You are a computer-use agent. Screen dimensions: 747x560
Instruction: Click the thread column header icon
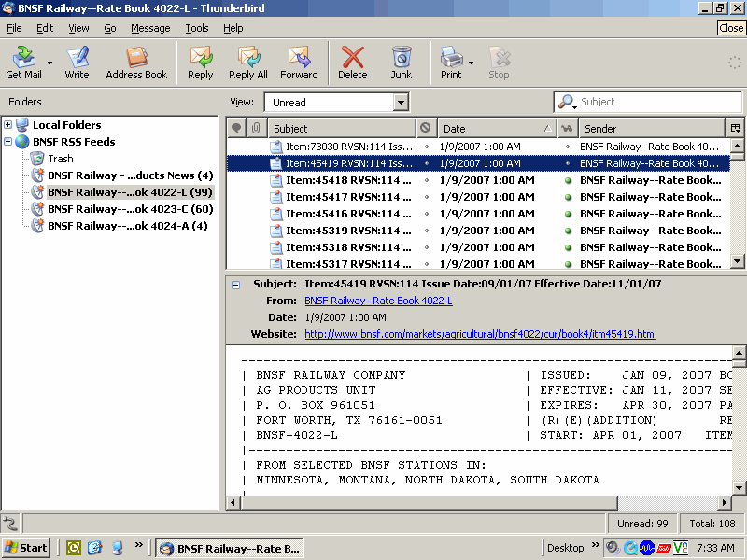[x=236, y=128]
